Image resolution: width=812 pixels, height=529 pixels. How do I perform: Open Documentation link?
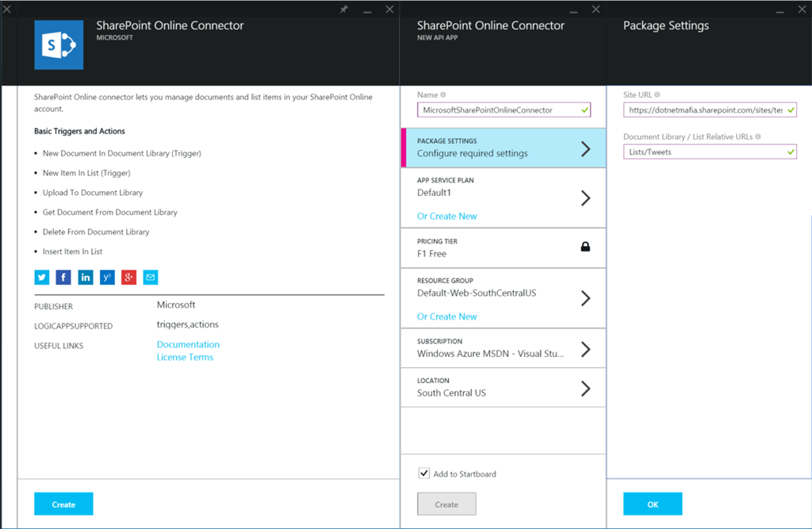188,344
